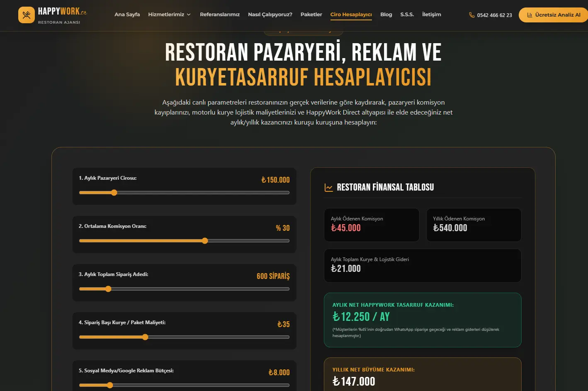Viewport: 588px width, 391px height.
Task: Click the HappyWork fork-and-knife logo icon
Action: [x=27, y=15]
